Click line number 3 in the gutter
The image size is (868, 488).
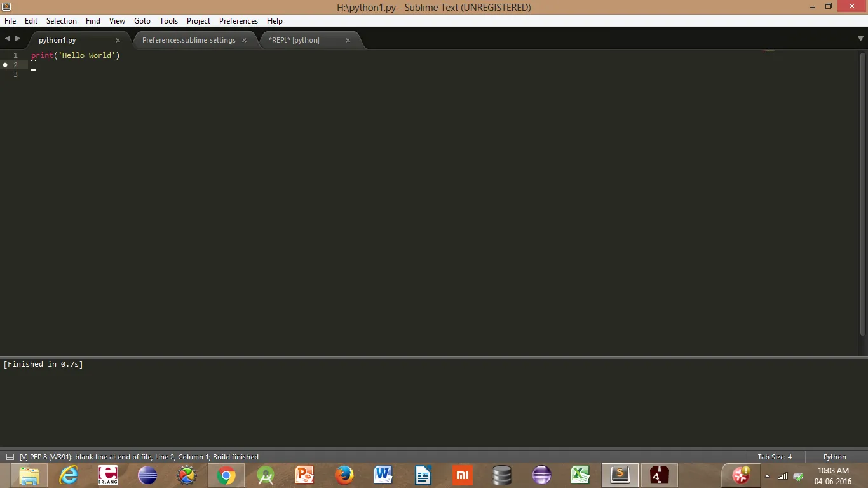(x=15, y=74)
